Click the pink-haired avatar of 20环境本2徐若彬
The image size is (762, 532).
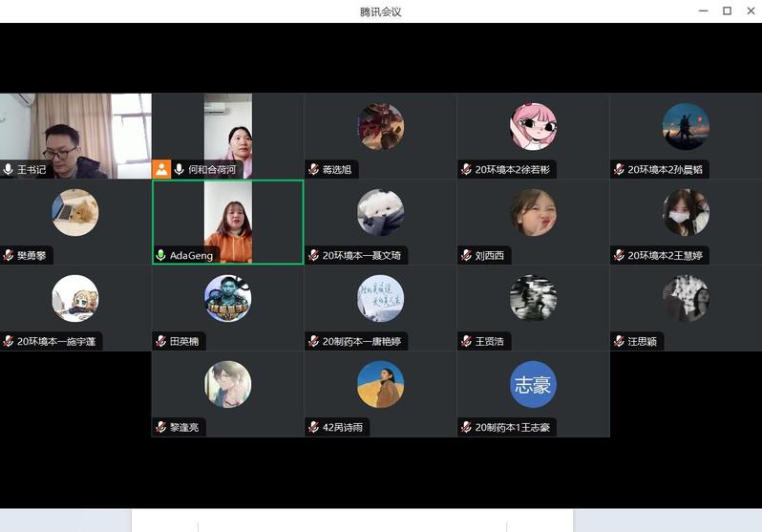pyautogui.click(x=533, y=127)
